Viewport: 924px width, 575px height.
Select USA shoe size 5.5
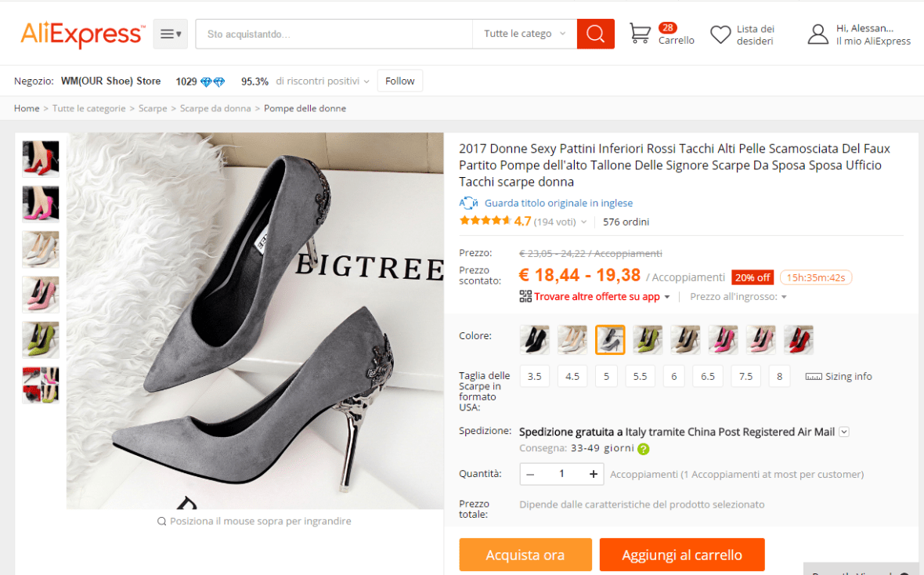tap(640, 376)
